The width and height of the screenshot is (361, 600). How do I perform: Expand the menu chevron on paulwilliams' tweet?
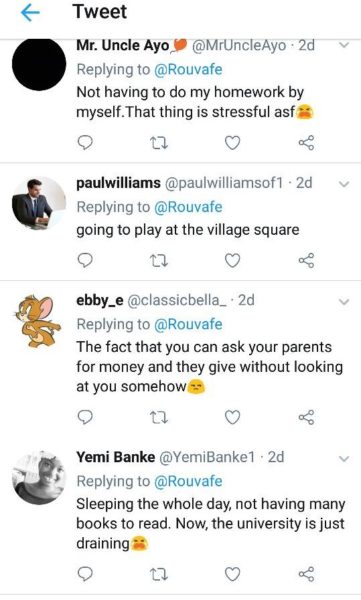[x=344, y=184]
